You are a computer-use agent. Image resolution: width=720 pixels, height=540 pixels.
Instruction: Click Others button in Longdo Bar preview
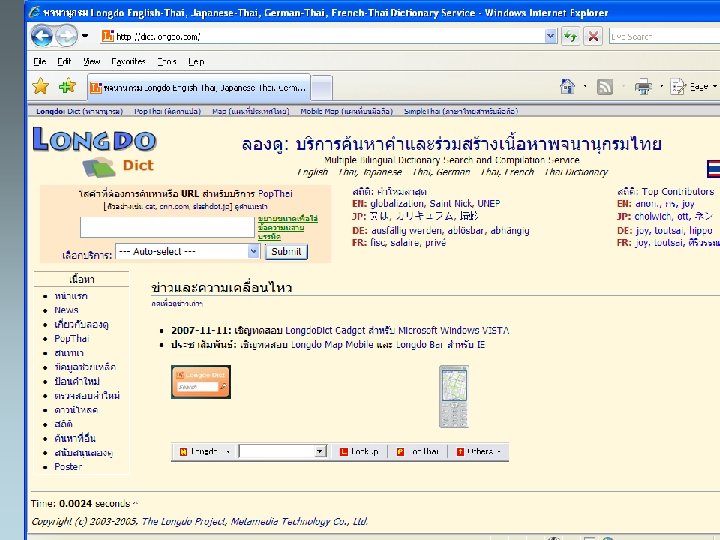click(479, 452)
